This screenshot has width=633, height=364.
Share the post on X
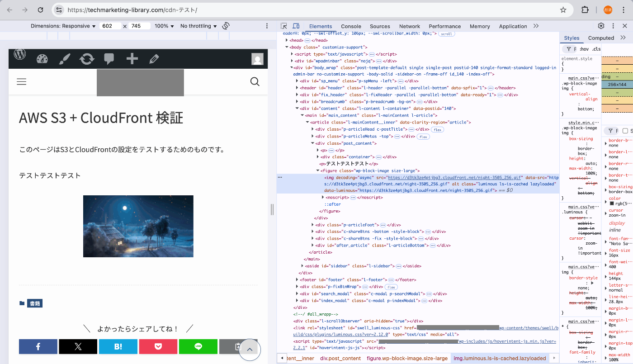[x=78, y=346]
